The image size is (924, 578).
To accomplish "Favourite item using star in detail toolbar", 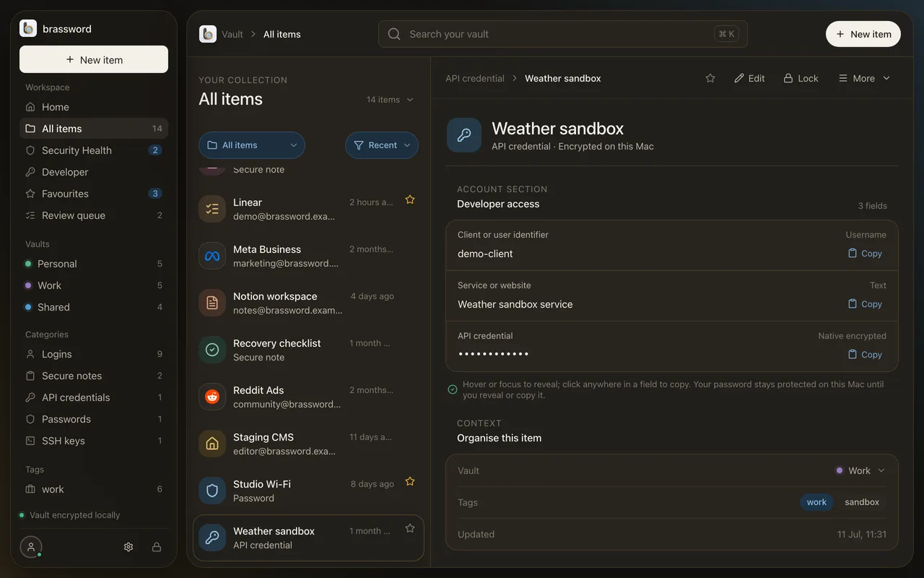I will (710, 78).
